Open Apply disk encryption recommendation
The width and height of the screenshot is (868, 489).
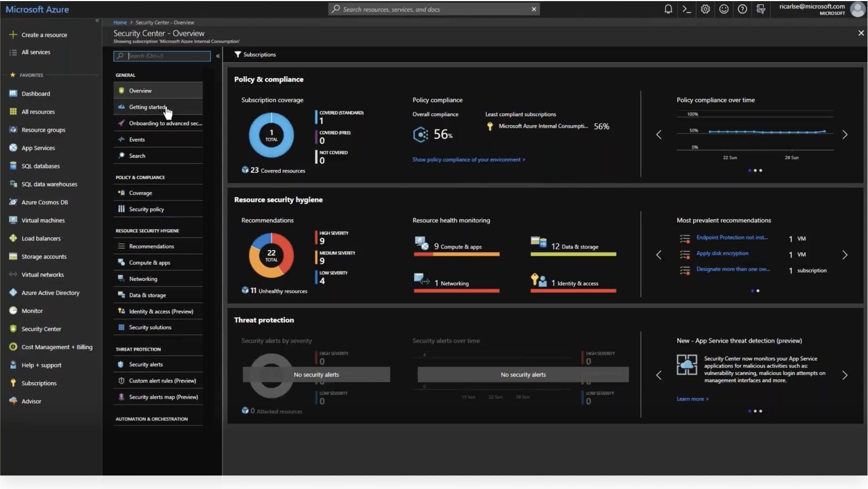click(722, 253)
